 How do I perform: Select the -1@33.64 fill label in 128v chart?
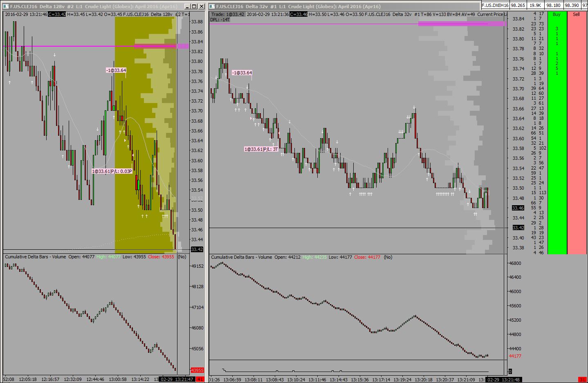(x=116, y=70)
